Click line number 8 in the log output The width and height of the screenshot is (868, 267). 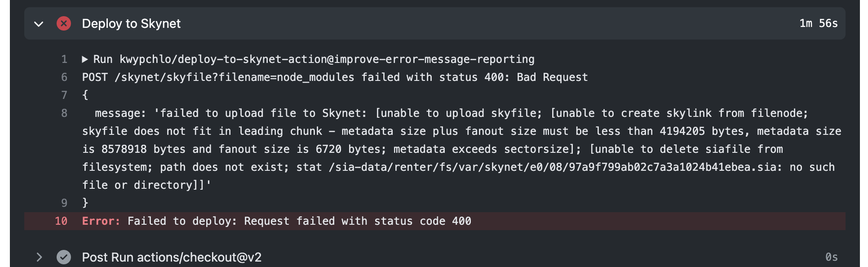coord(64,113)
